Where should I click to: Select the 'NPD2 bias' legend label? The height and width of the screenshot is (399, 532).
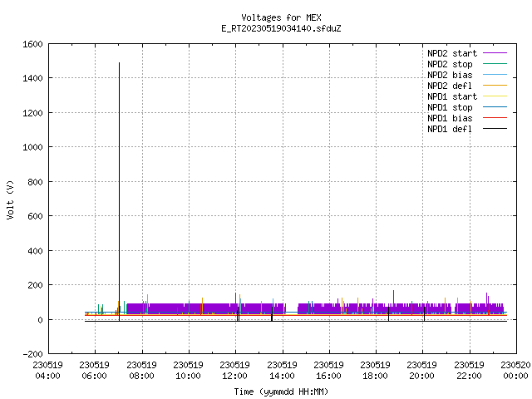pos(450,75)
